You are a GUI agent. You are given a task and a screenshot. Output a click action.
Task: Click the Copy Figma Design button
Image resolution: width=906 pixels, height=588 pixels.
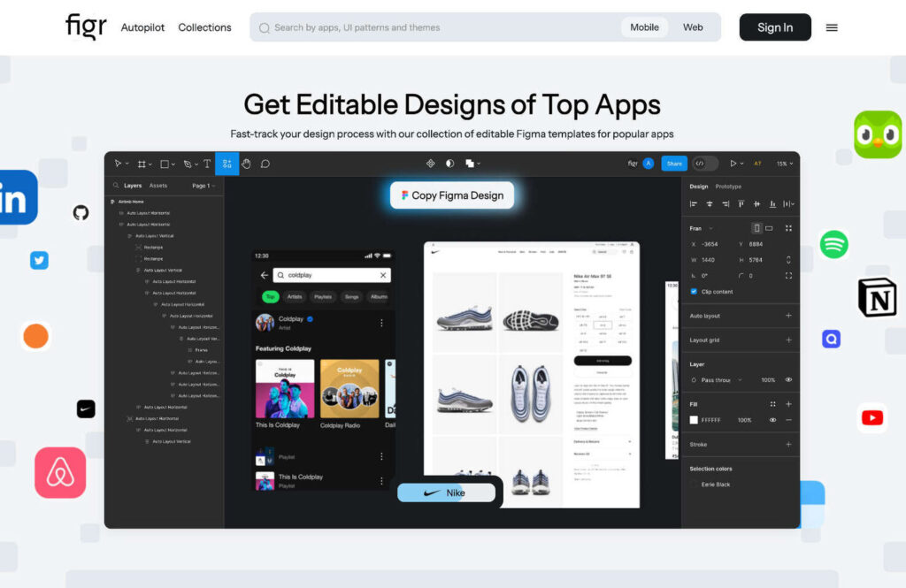452,195
